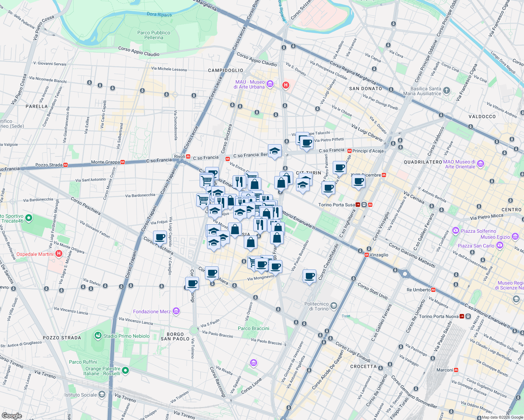Select the Istituto Sociale school pin
Screen dimensions: 524x420
pos(102,394)
